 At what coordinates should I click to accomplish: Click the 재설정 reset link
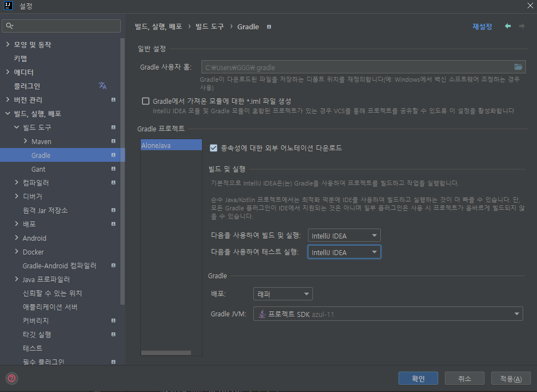[482, 27]
